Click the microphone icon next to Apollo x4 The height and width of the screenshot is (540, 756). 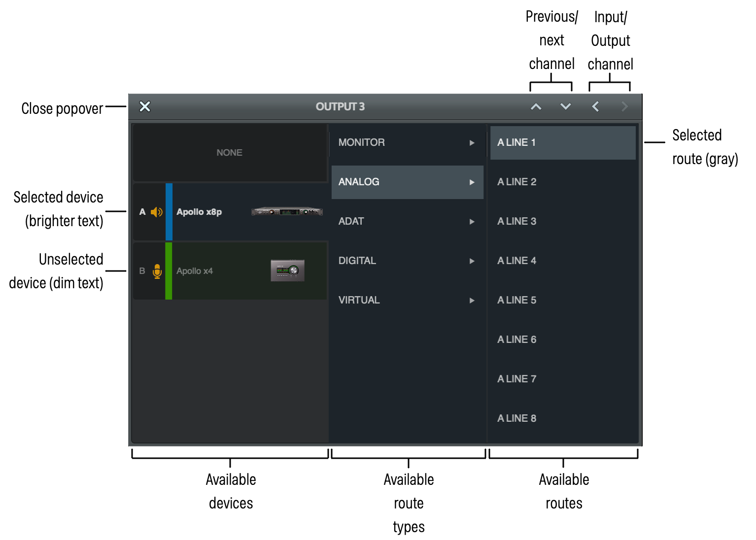[157, 270]
